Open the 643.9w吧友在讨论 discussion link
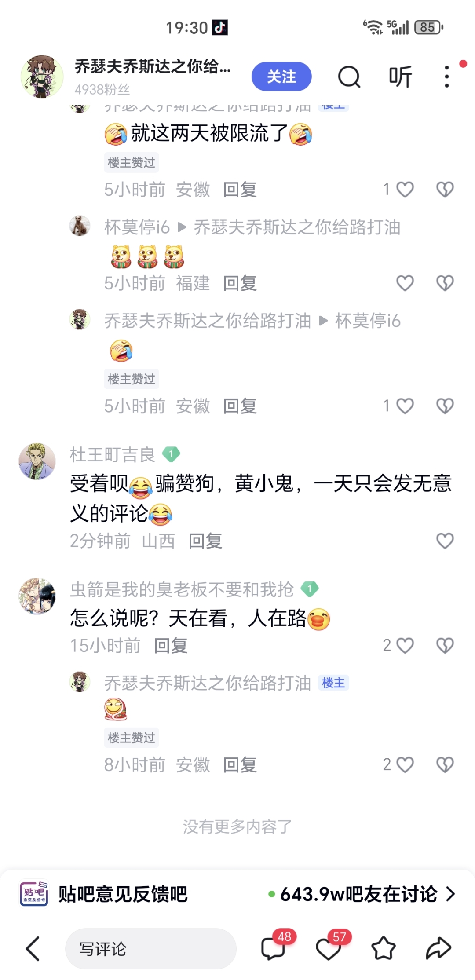475x980 pixels. click(359, 894)
